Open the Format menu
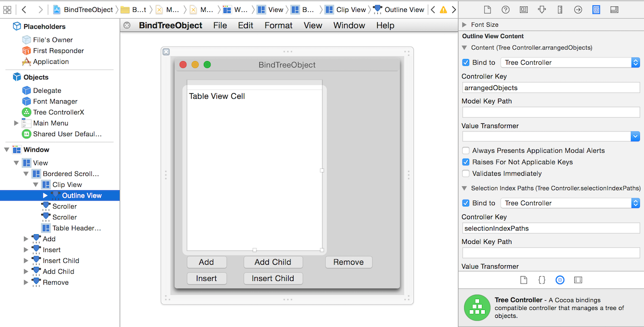Image resolution: width=644 pixels, height=327 pixels. pyautogui.click(x=278, y=25)
